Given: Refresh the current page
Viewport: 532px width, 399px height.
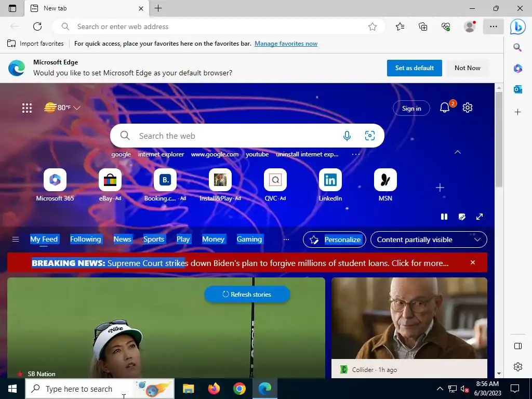Looking at the screenshot, I should coord(37,26).
